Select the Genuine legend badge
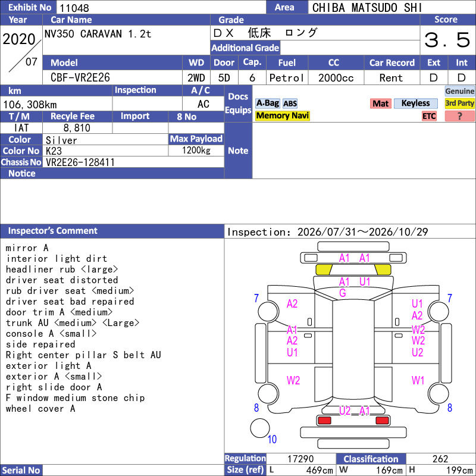Image resolution: width=476 pixels, height=476 pixels. [459, 91]
